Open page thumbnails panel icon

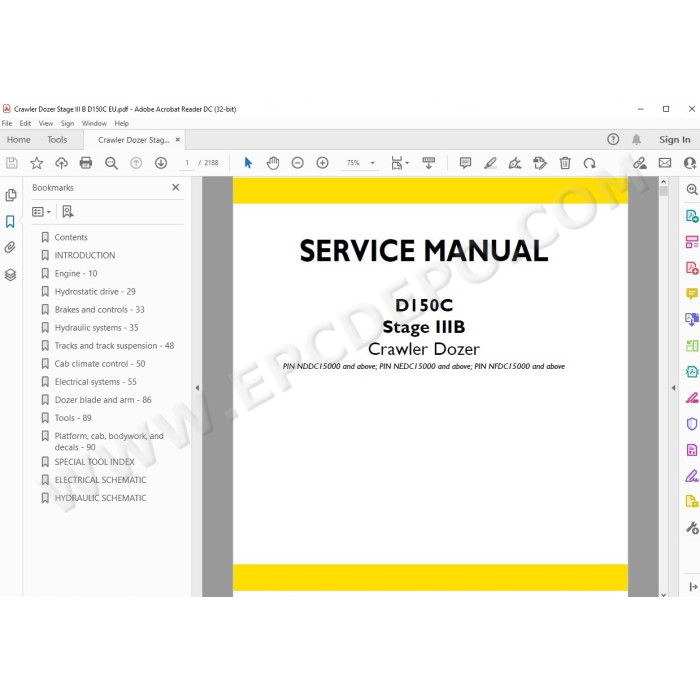pos(11,195)
